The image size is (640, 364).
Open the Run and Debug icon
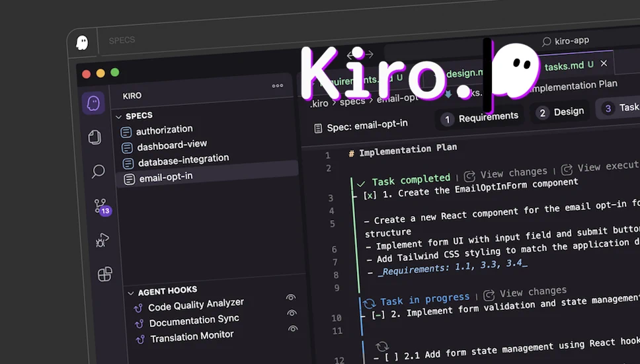102,240
